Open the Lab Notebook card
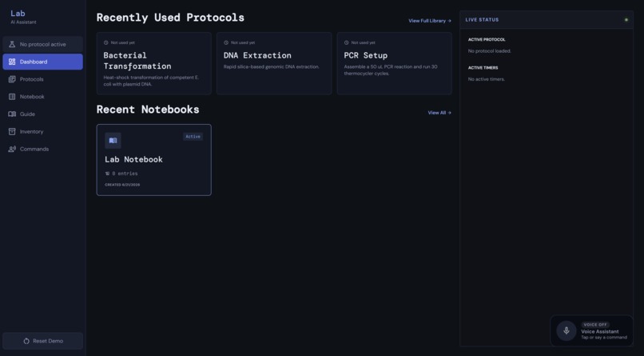The width and height of the screenshot is (644, 356). pos(154,160)
